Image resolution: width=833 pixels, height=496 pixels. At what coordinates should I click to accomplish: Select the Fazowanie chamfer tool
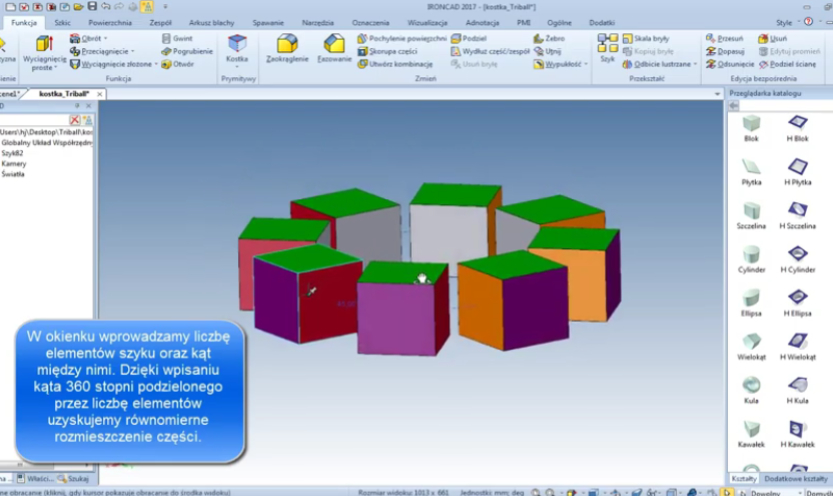point(334,48)
